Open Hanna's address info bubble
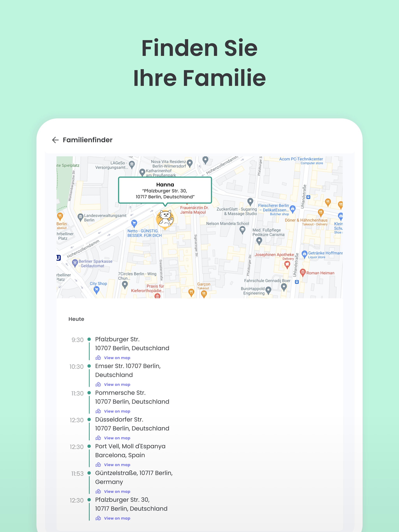The image size is (399, 532). pos(165,190)
